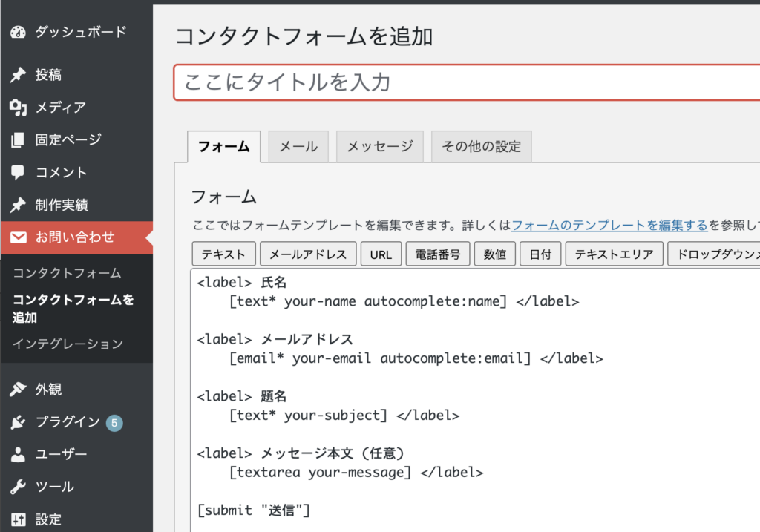The image size is (760, 532).
Task: Click the Dashboard gauge icon
Action: pos(18,33)
